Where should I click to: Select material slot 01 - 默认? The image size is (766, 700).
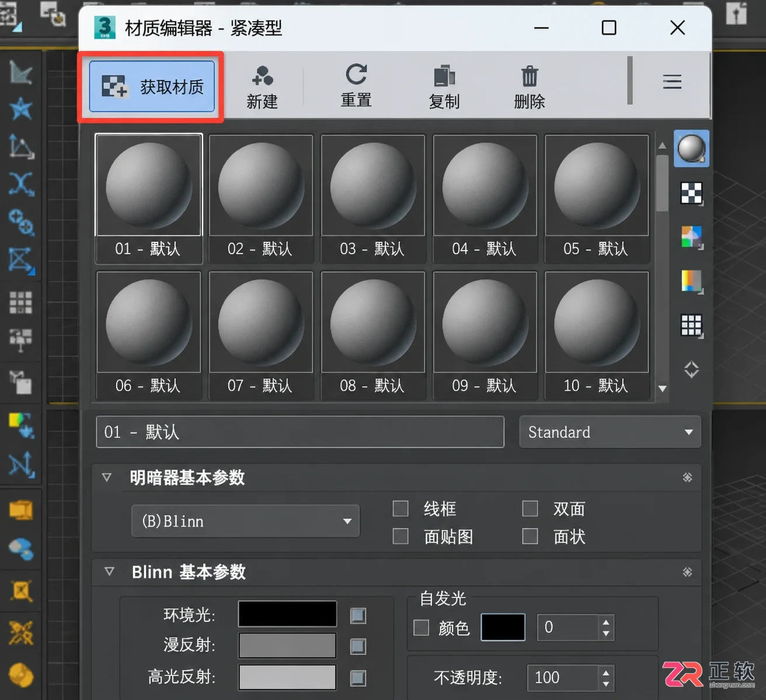[x=148, y=198]
